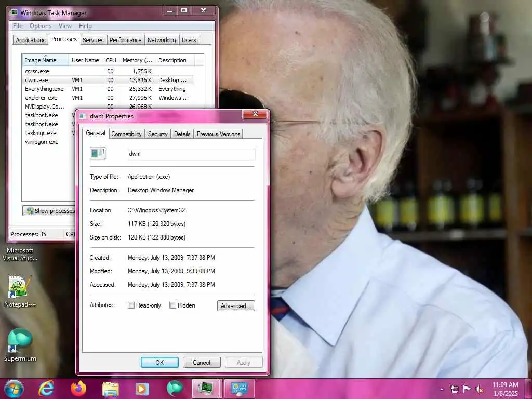Open the View menu in Task Manager

[x=65, y=26]
